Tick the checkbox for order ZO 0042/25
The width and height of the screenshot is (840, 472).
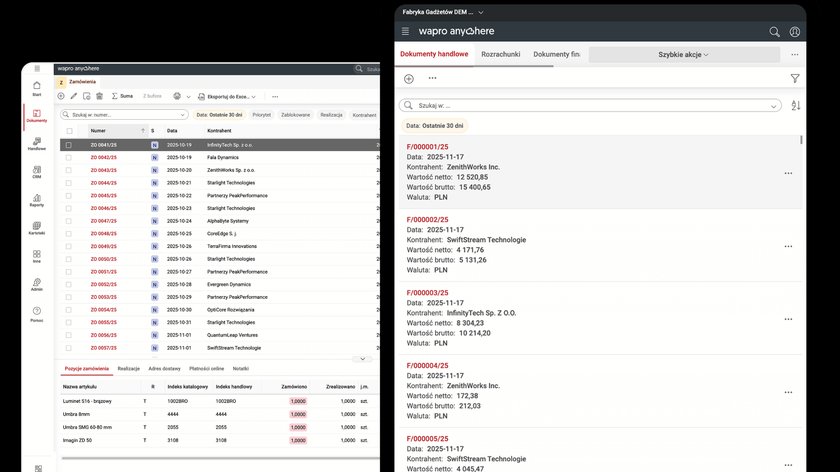69,158
